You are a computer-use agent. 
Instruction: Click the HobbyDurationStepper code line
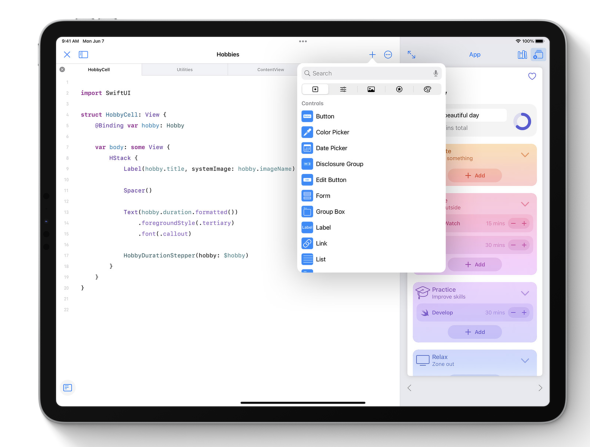pyautogui.click(x=186, y=255)
